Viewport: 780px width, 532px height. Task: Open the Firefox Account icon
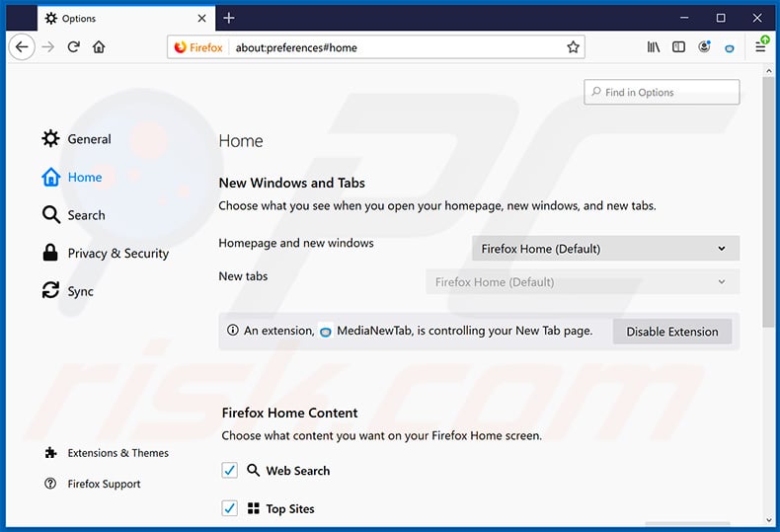[704, 46]
